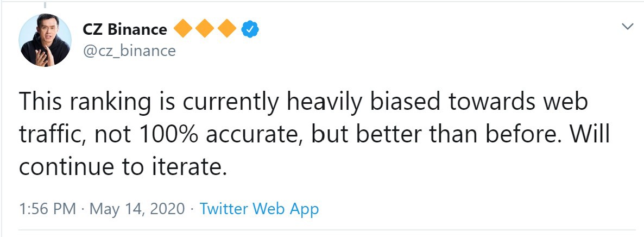Click the blue verified checkmark badge

pos(249,29)
